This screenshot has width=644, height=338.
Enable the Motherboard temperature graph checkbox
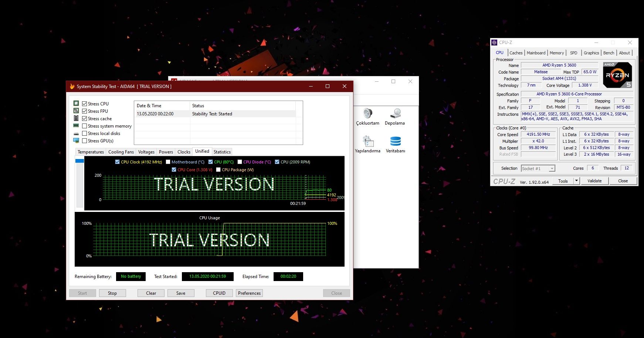[x=168, y=162]
